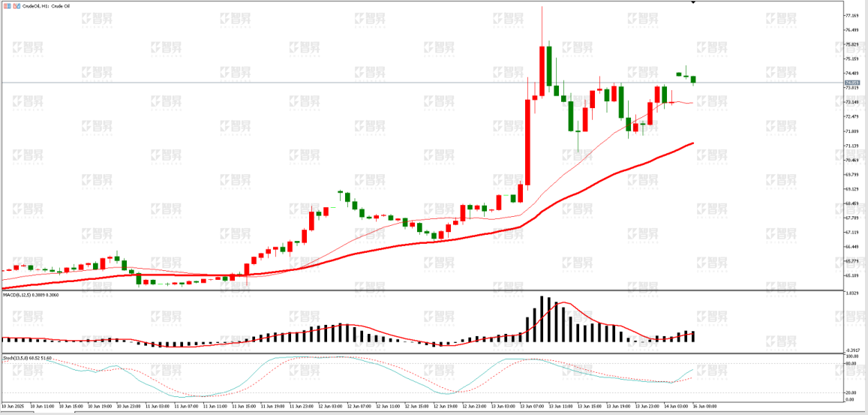Click the current price label 74.051
Image resolution: width=868 pixels, height=415 pixels.
tap(851, 83)
